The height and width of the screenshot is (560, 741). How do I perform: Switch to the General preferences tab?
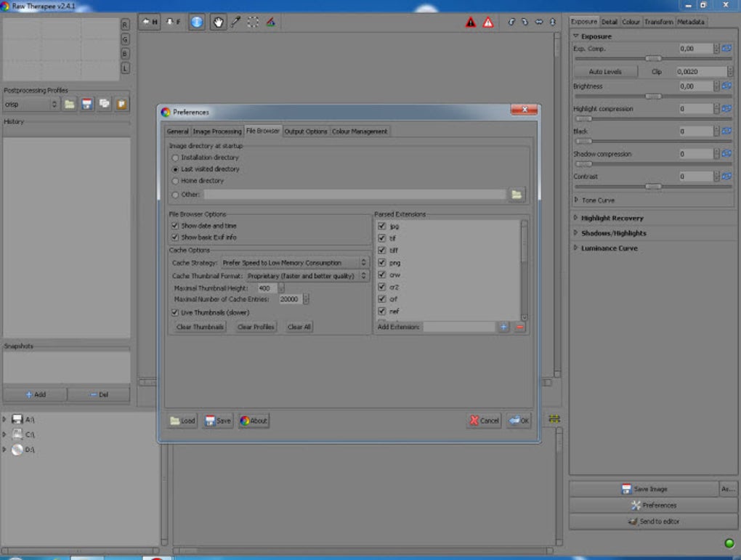click(x=178, y=131)
